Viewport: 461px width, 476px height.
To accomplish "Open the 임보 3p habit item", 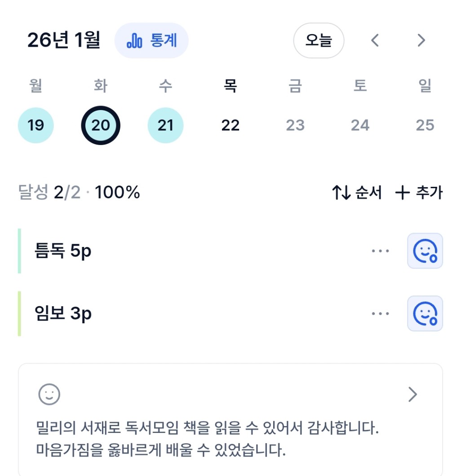I will (x=63, y=313).
